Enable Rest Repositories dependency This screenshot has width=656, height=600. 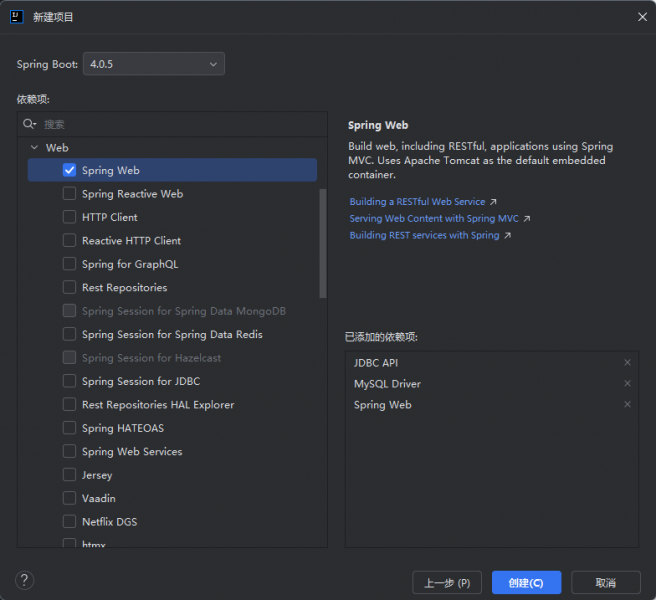pos(69,287)
